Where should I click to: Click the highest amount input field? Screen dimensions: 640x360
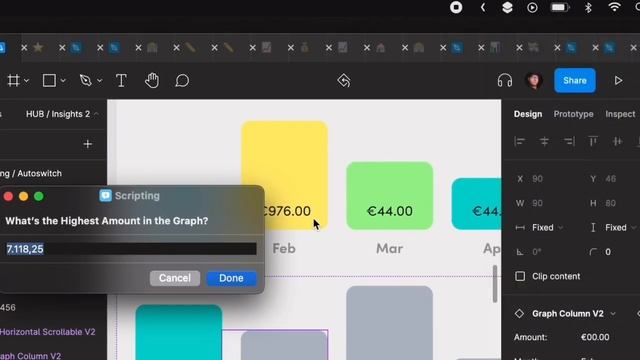(131, 249)
